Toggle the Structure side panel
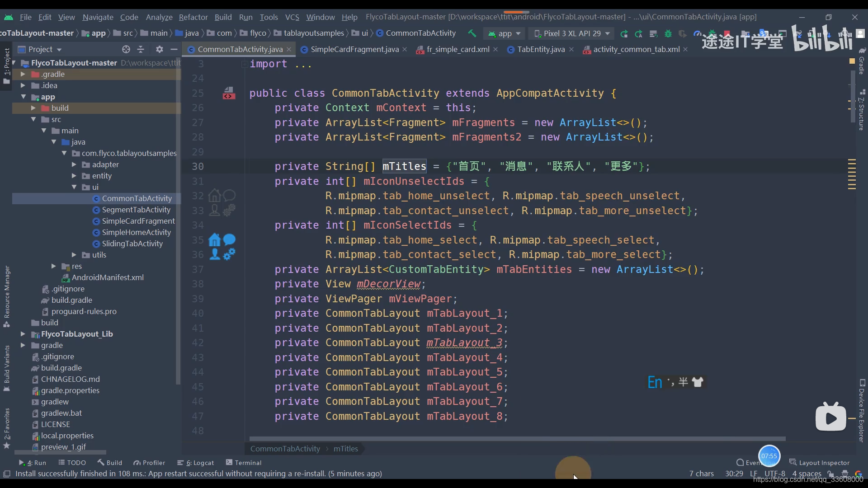The height and width of the screenshot is (488, 868). pos(862,110)
